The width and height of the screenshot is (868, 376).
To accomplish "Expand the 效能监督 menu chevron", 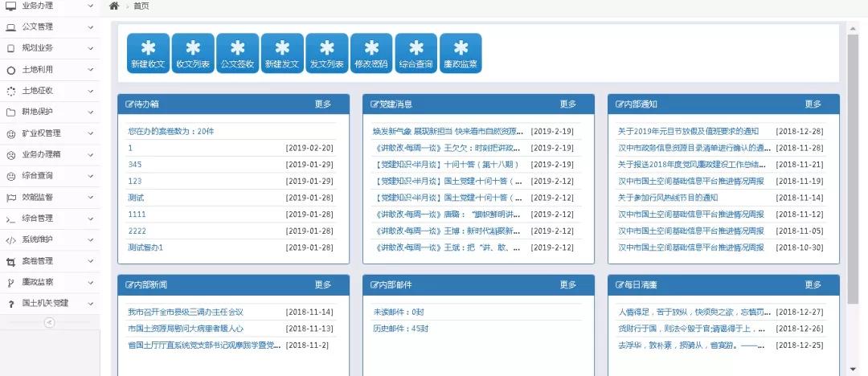I will (90, 197).
